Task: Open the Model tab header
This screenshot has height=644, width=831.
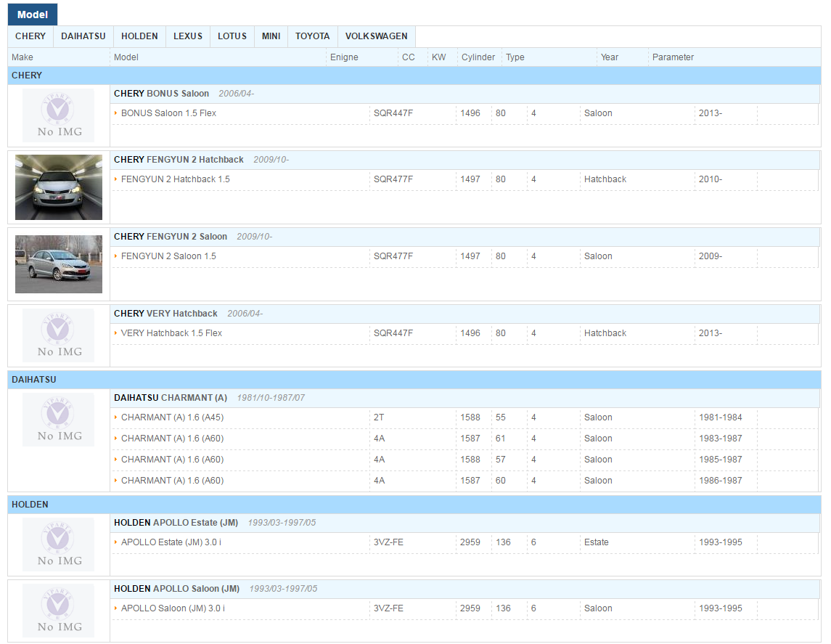Action: tap(33, 15)
